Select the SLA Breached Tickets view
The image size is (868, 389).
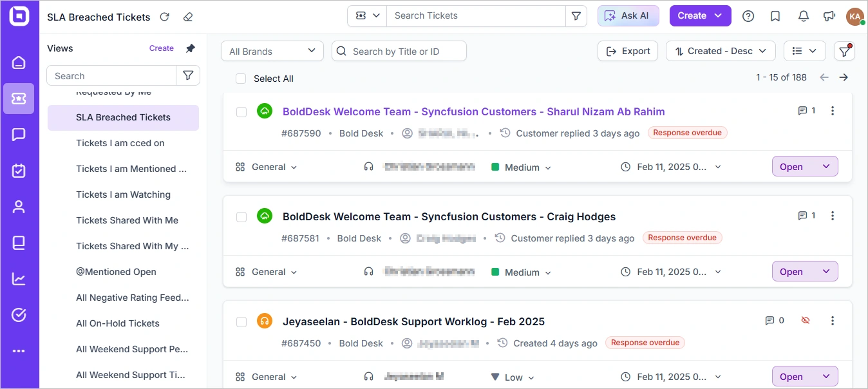[123, 117]
